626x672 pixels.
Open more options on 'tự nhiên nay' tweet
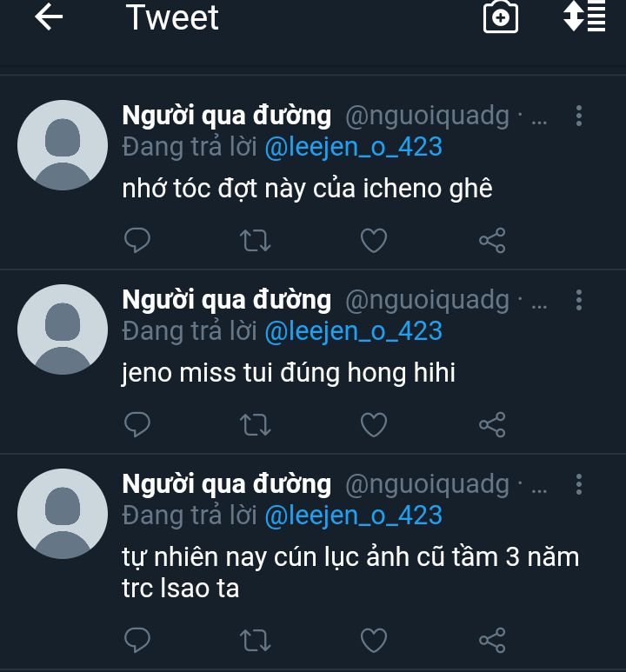coord(579,485)
